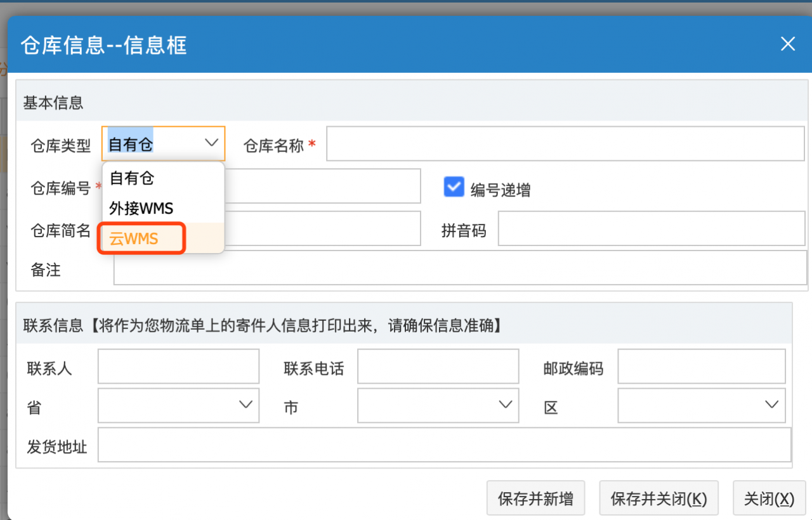
Task: Focus the 仓库编号 text field
Action: point(324,186)
